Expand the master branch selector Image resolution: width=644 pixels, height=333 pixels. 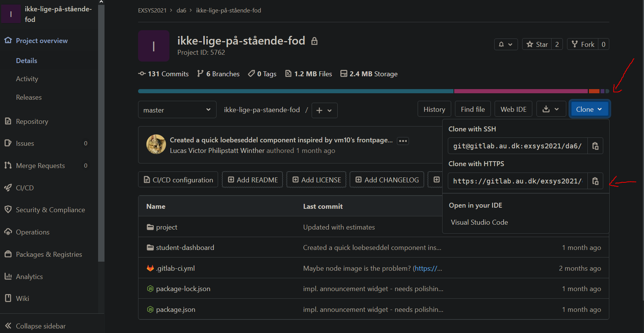pos(177,110)
